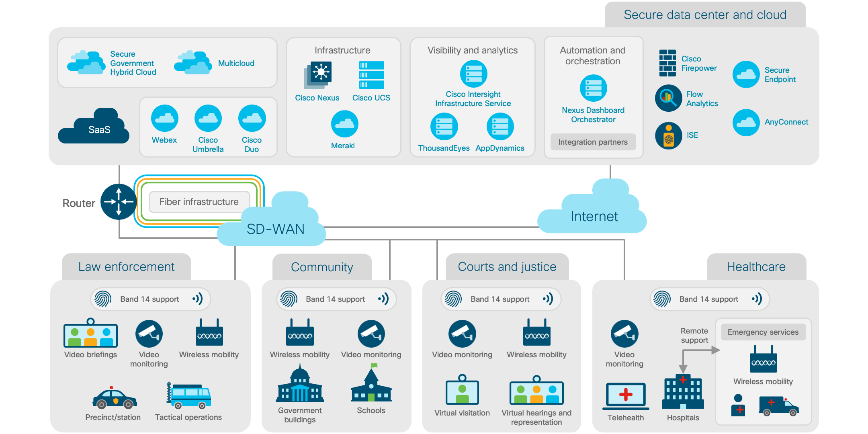Image resolution: width=868 pixels, height=434 pixels.
Task: Click Courts Wireless mobility router icon
Action: pos(537,332)
